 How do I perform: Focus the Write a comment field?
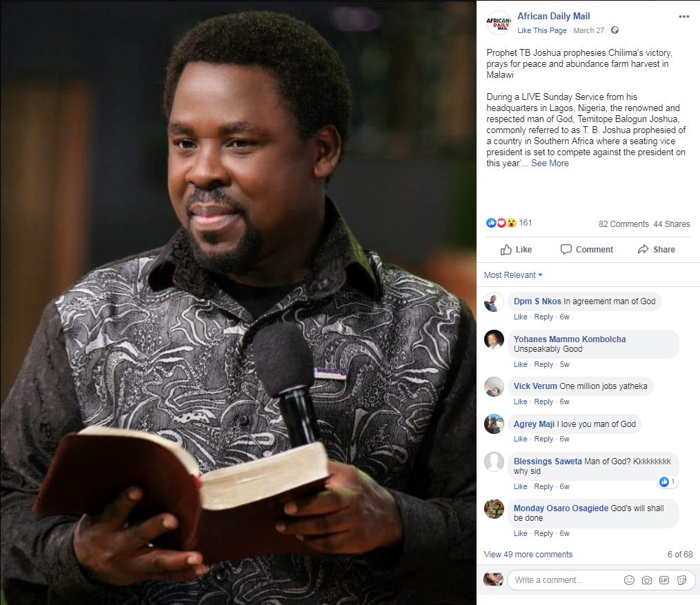tap(566, 580)
